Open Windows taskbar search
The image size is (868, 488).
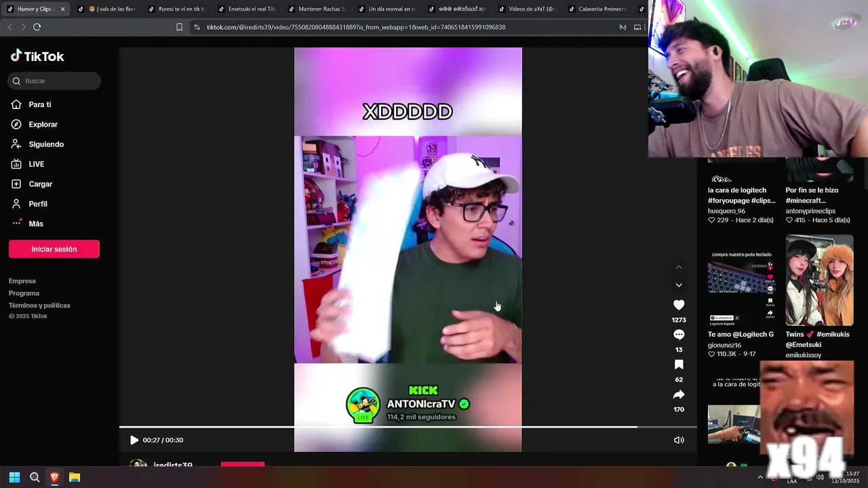point(35,477)
